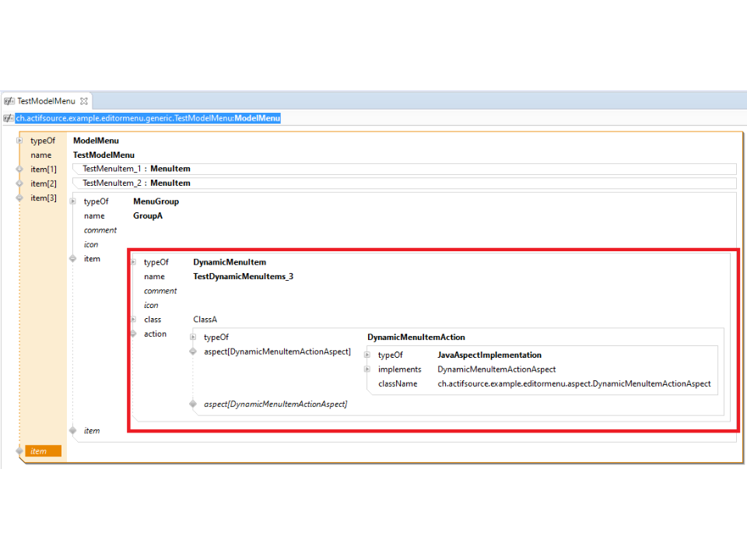Open the TestMenuItem_1 : MenuItem entry
The image size is (747, 560).
click(x=136, y=169)
